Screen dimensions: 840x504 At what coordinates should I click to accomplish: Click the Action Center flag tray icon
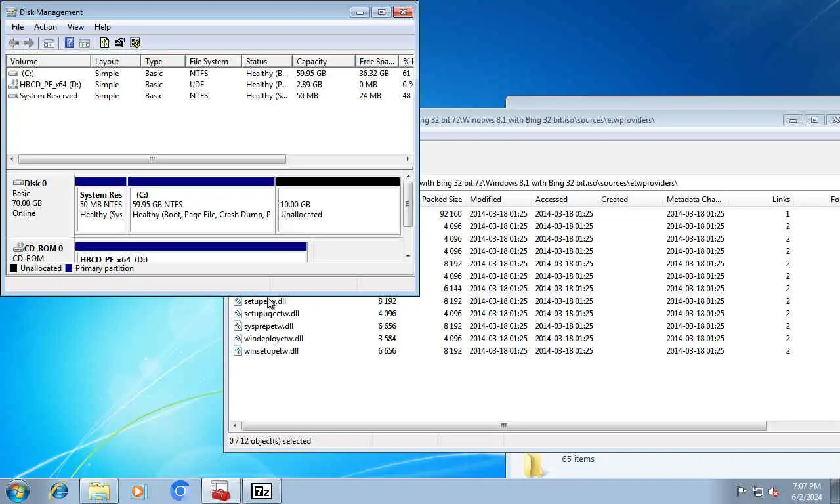(x=742, y=491)
